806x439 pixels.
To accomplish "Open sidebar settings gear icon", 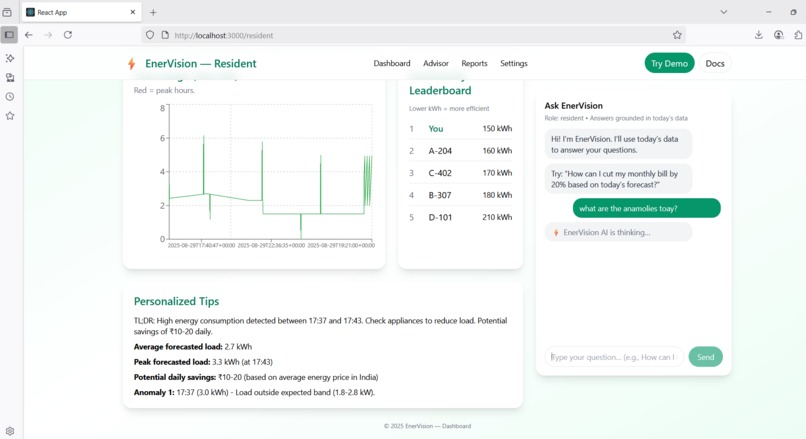I will [x=10, y=431].
